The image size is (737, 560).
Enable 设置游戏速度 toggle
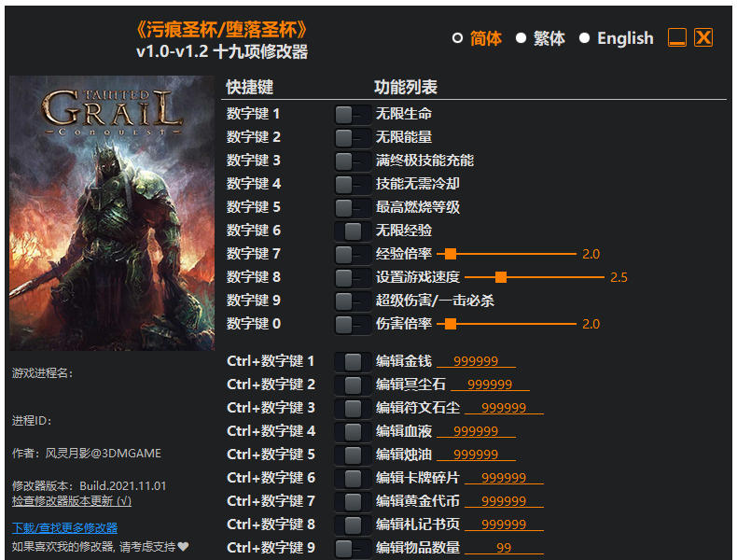[353, 278]
